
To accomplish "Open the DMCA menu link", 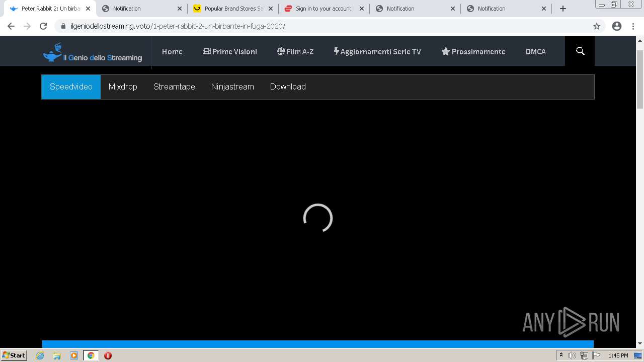I will [536, 51].
